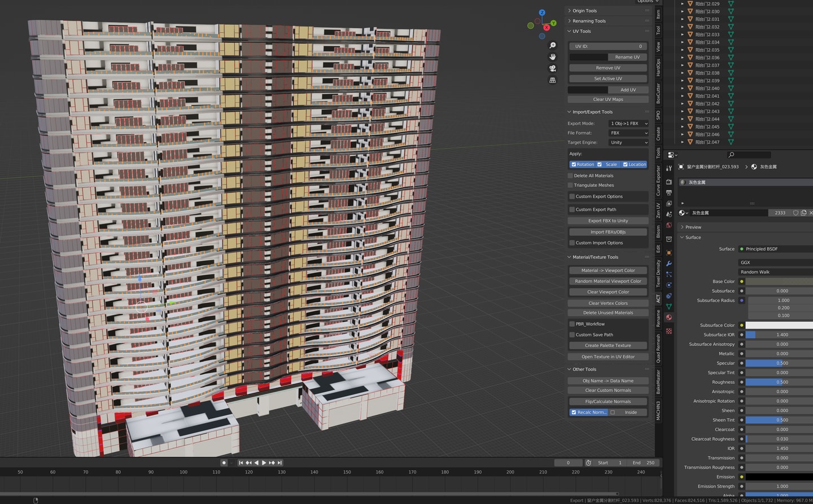The height and width of the screenshot is (504, 813).
Task: Open the Object Constraints properties icon
Action: pyautogui.click(x=669, y=296)
